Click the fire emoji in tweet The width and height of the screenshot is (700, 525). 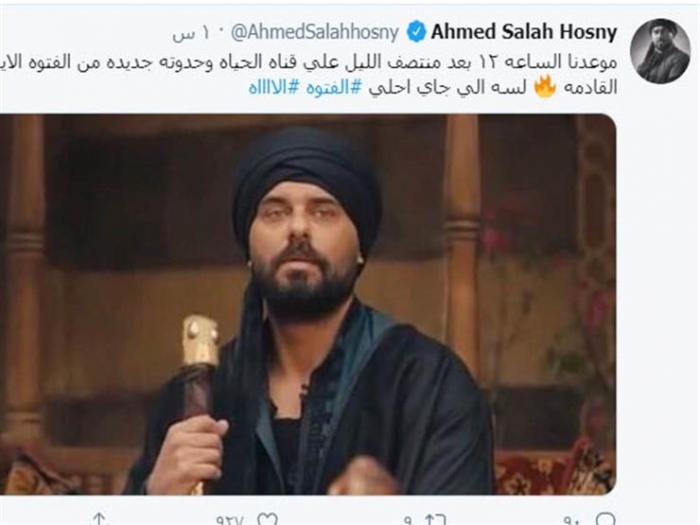pos(545,87)
